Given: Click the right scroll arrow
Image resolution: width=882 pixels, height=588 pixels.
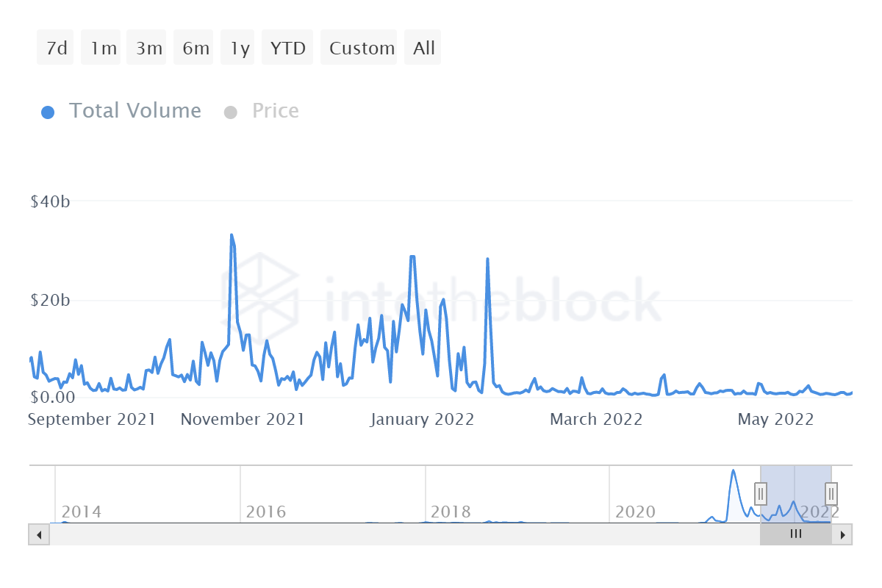Looking at the screenshot, I should pos(843,534).
